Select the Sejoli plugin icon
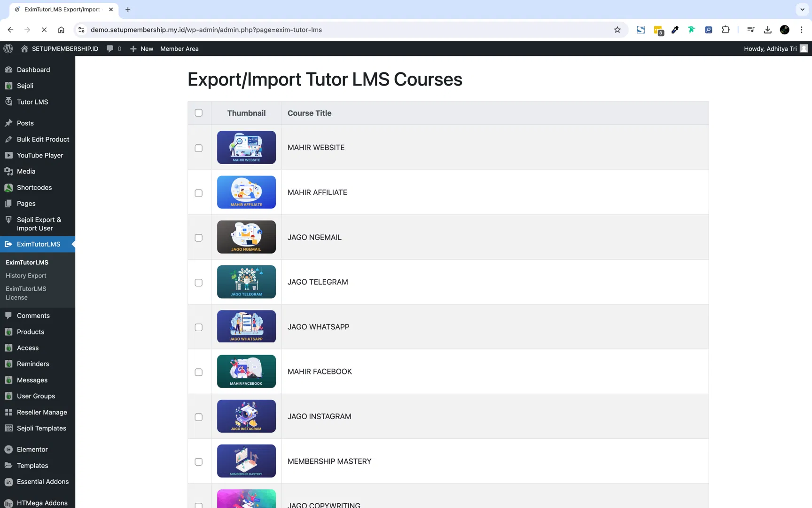Image resolution: width=812 pixels, height=508 pixels. pos(8,86)
